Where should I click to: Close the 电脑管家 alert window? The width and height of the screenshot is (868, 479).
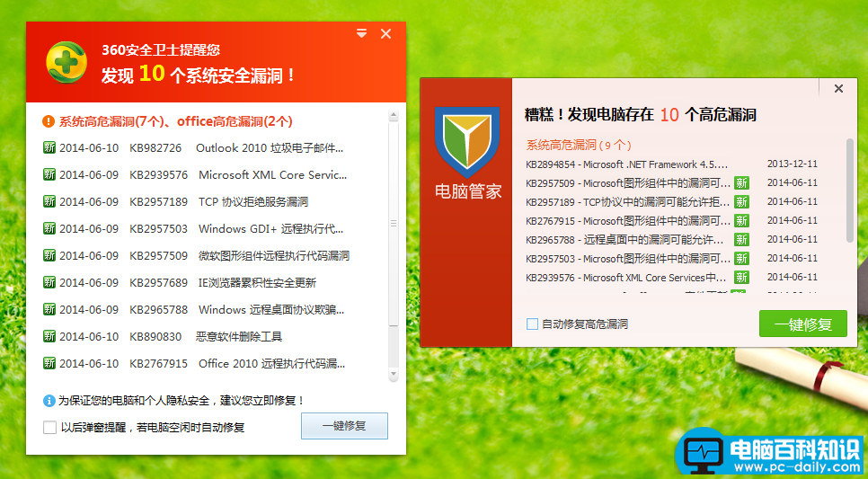click(x=838, y=89)
